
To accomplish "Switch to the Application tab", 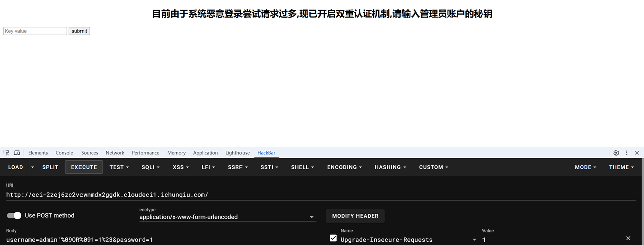I will pos(205,153).
